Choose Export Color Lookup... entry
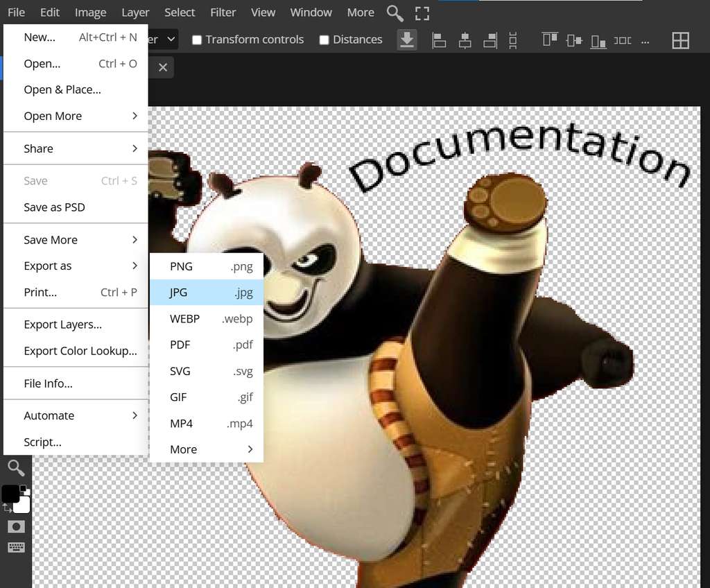710x588 pixels. pyautogui.click(x=76, y=351)
